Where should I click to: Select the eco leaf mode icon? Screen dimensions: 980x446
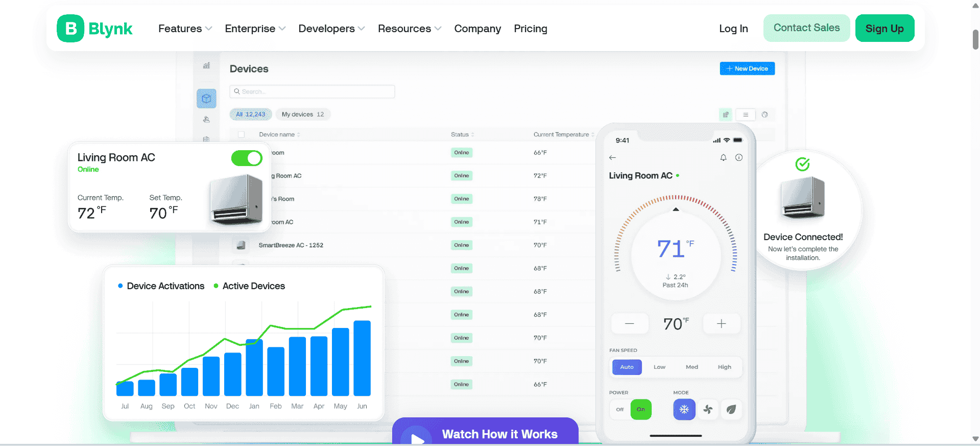point(731,409)
